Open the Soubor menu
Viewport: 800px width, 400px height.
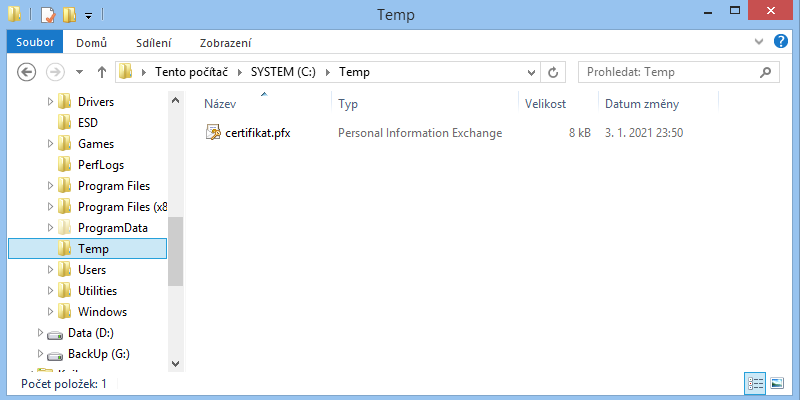click(x=36, y=43)
